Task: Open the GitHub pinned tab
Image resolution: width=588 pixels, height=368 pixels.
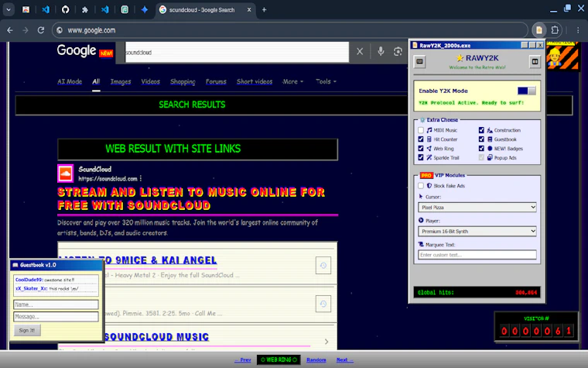Action: [65, 10]
